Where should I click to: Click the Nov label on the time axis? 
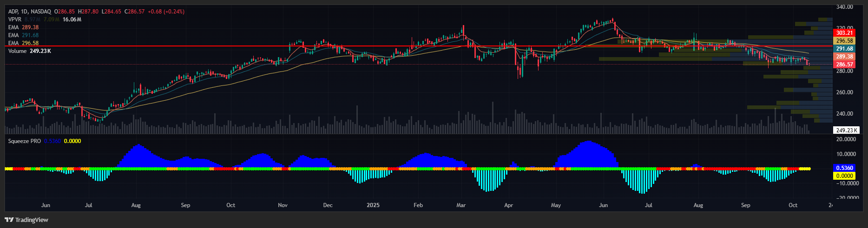click(283, 205)
